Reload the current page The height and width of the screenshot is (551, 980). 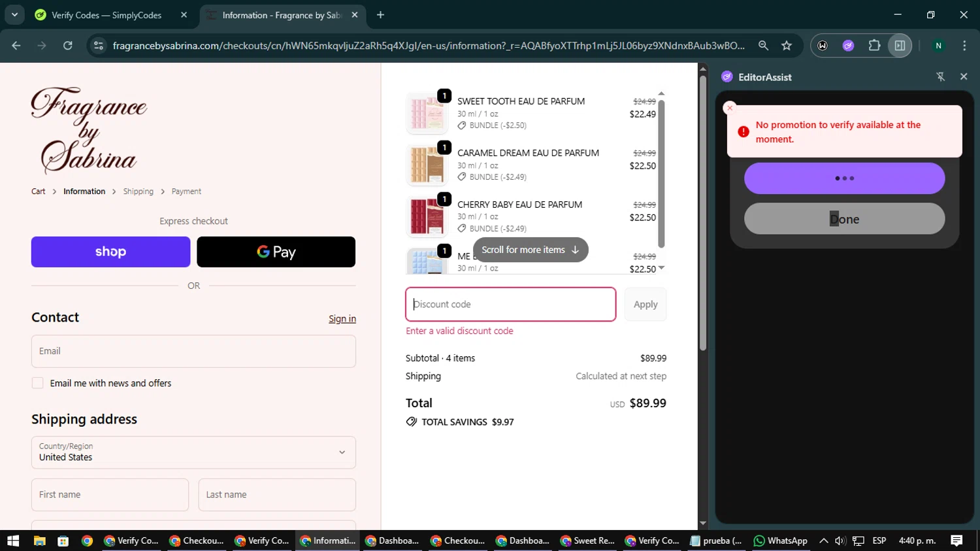pyautogui.click(x=68, y=45)
